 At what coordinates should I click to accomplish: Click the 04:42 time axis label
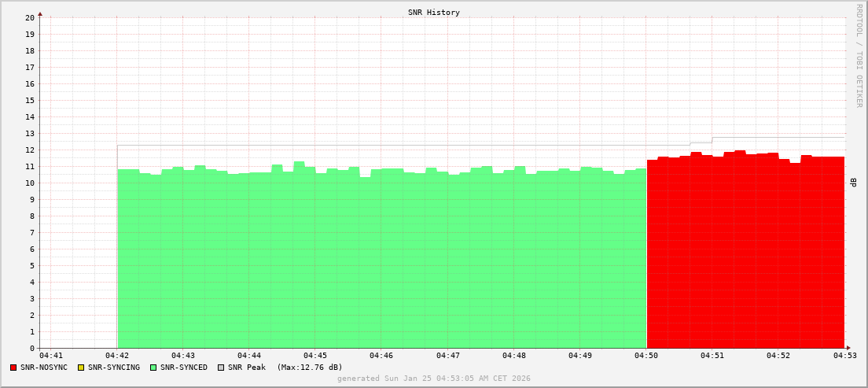pos(117,357)
